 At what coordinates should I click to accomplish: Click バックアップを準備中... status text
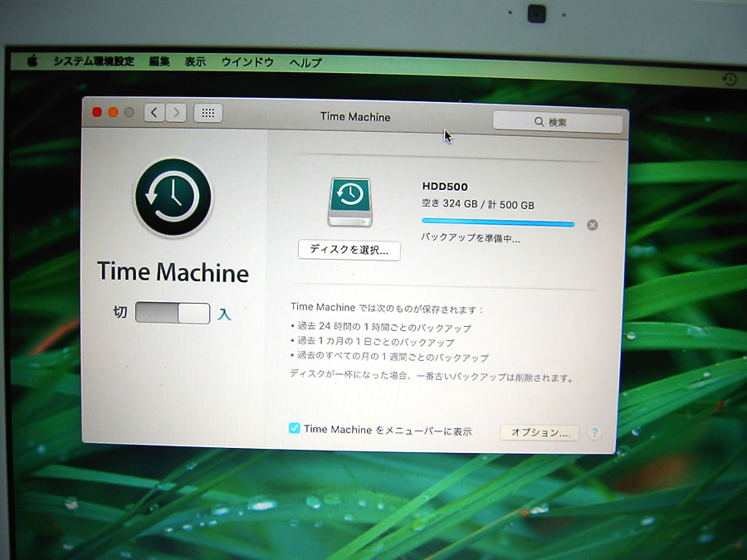[x=471, y=238]
